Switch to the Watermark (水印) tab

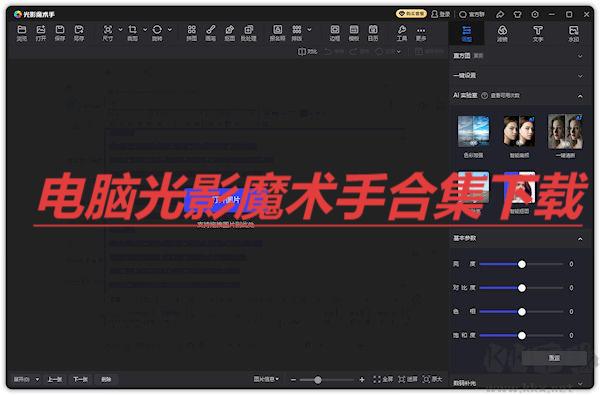click(x=573, y=33)
